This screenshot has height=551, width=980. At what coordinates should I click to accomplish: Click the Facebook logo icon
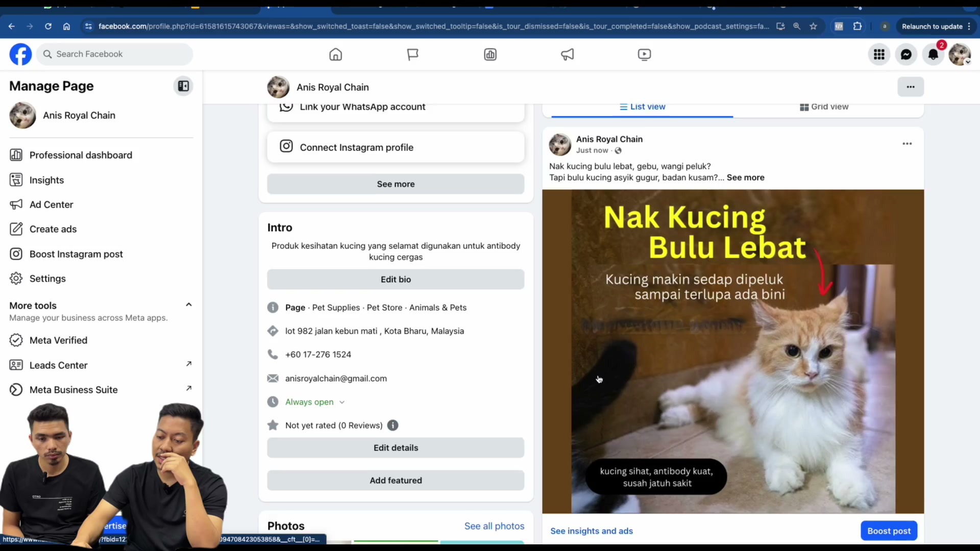click(x=20, y=54)
